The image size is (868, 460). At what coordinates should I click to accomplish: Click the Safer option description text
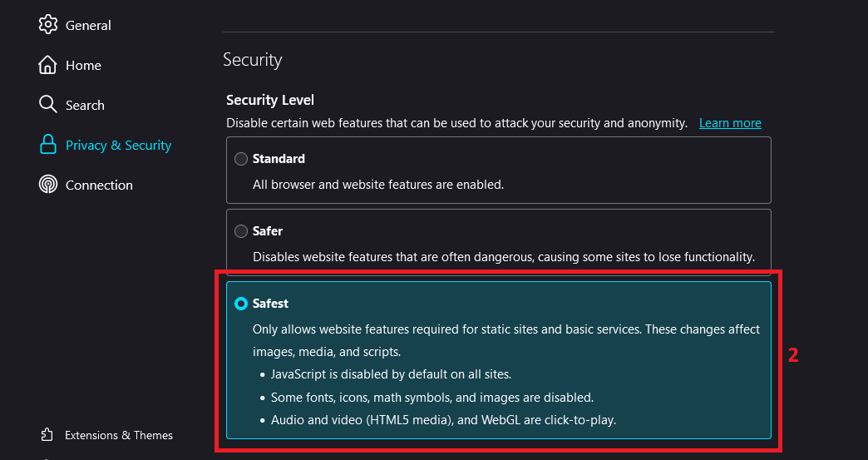[503, 257]
